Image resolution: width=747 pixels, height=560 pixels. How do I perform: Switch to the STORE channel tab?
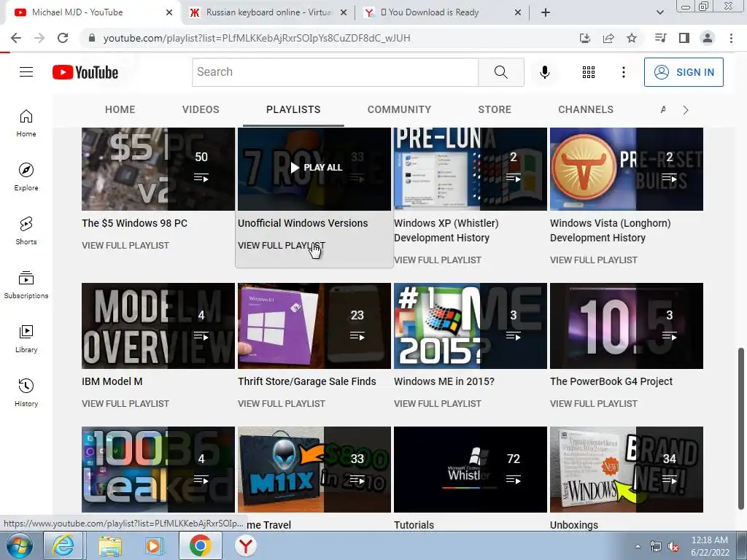coord(495,109)
